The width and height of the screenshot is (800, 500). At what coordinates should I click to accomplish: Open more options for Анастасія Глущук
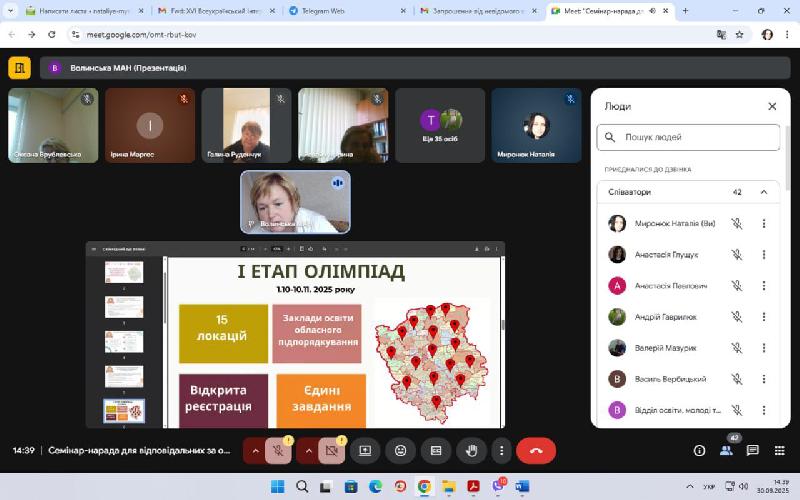click(764, 255)
